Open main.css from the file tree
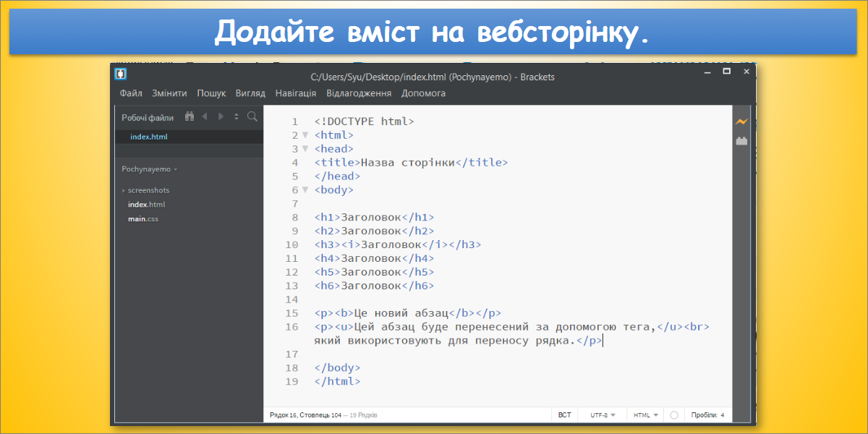The image size is (868, 434). coord(143,218)
